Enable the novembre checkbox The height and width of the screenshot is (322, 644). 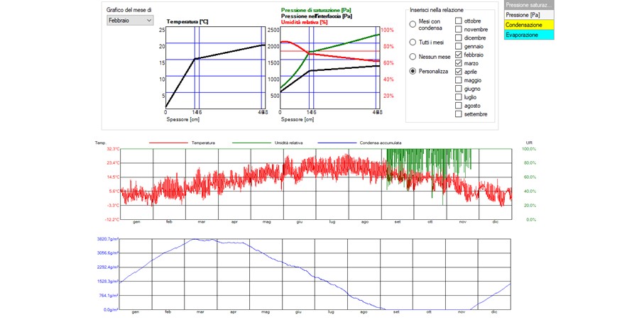tap(459, 29)
